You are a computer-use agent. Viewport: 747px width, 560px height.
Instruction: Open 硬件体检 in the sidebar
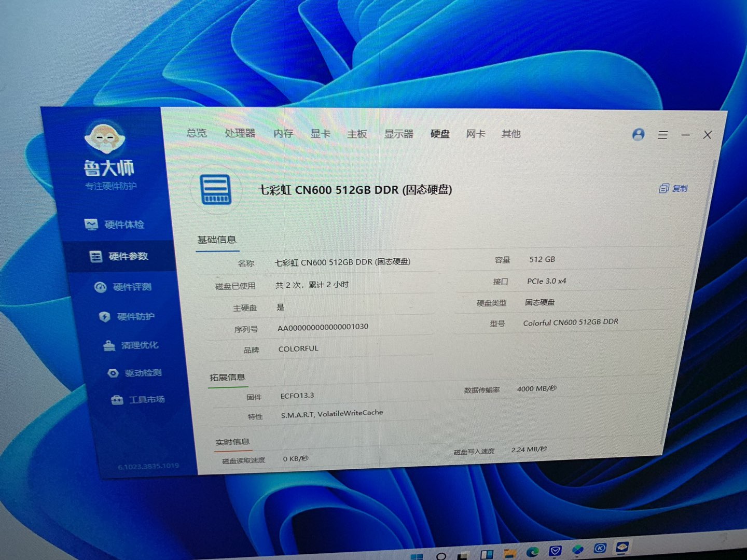point(114,225)
